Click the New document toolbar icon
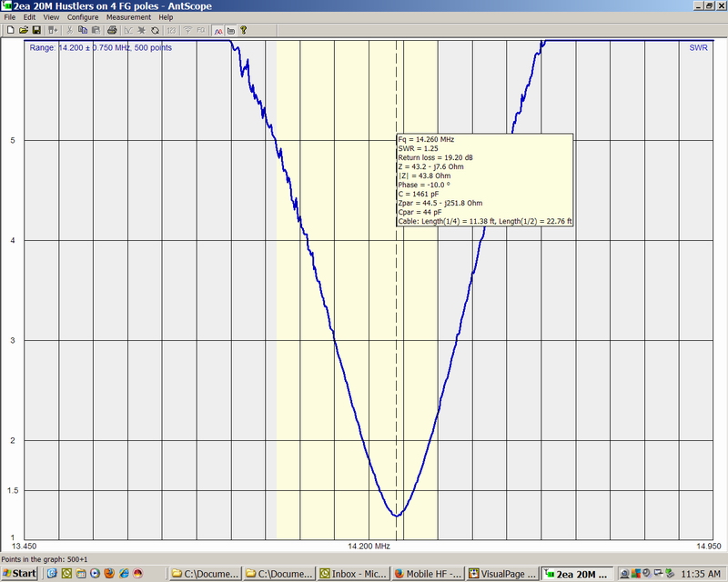This screenshot has width=728, height=582. [x=9, y=30]
